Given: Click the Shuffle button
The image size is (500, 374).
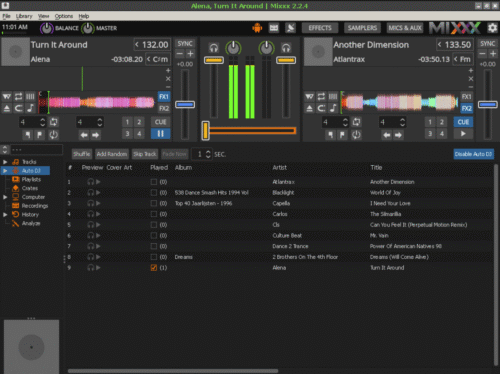Looking at the screenshot, I should (82, 154).
